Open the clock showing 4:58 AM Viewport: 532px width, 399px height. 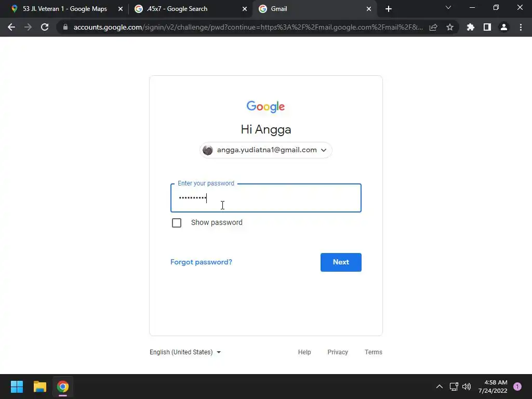(x=493, y=387)
